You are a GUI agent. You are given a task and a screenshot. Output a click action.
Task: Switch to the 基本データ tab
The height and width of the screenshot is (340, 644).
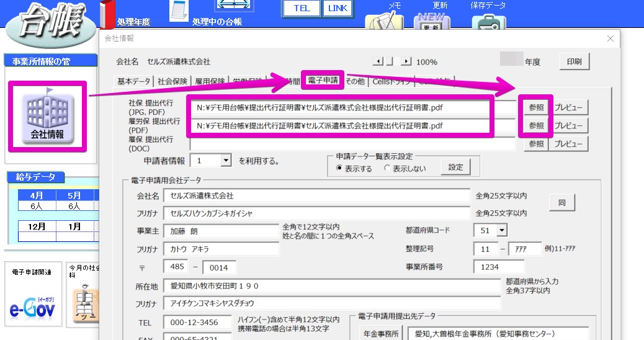point(133,81)
